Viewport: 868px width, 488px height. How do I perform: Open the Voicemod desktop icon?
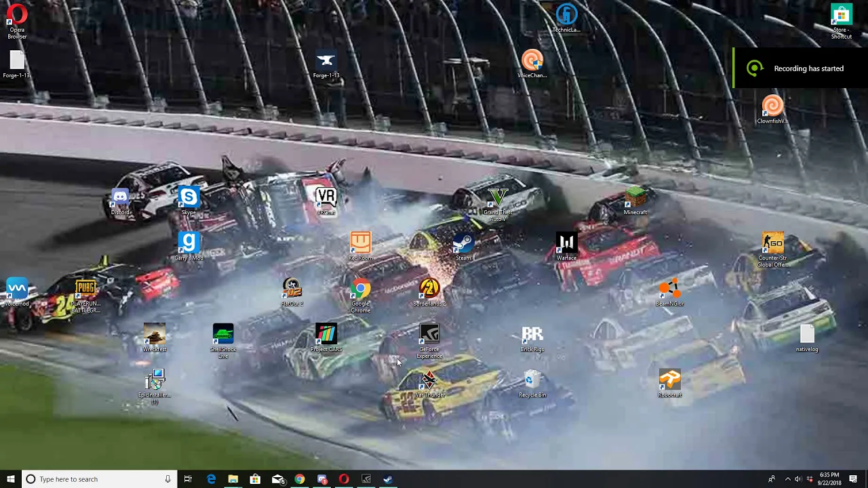point(17,292)
